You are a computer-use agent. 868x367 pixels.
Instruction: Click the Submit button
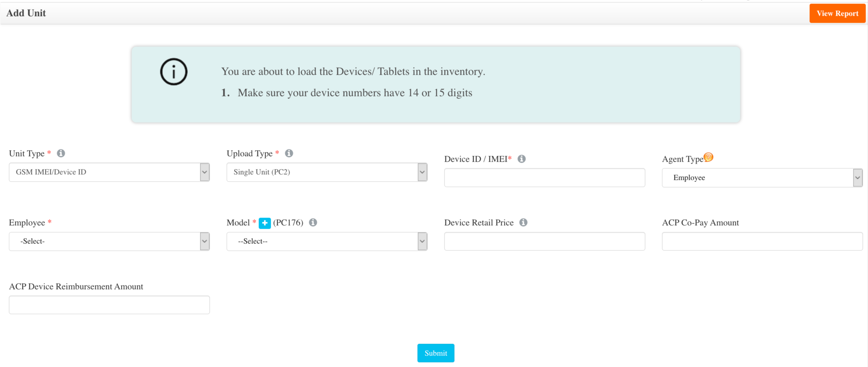[x=436, y=353]
